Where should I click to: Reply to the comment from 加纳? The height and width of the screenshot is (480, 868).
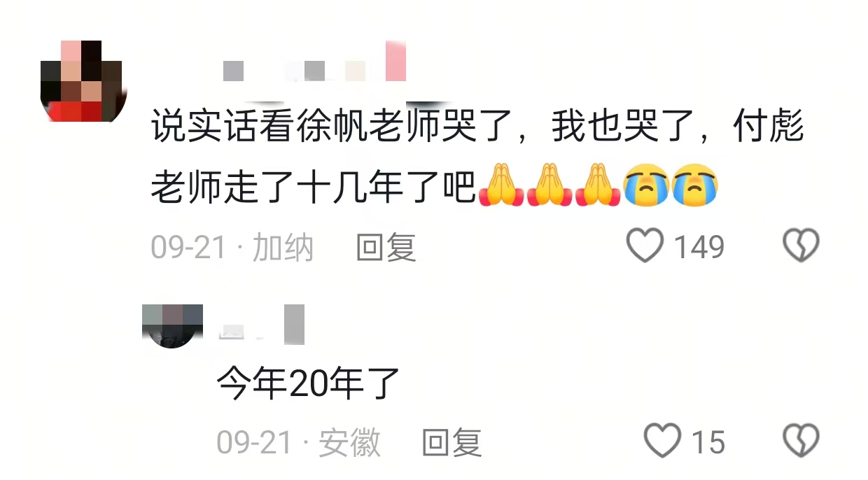point(386,247)
